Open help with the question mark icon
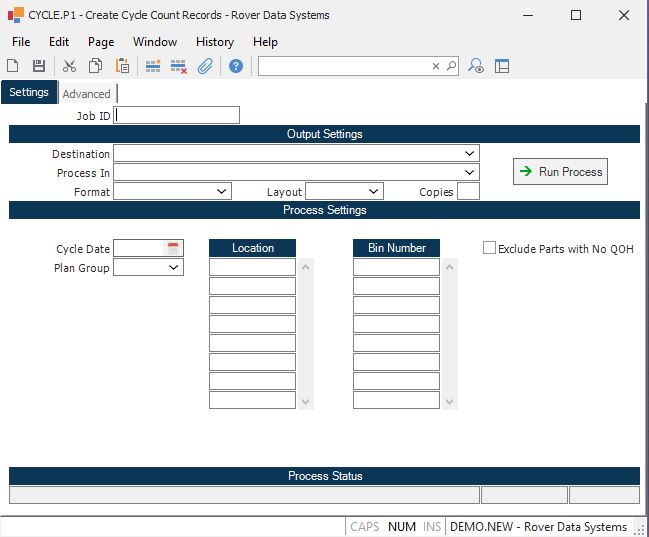Image resolution: width=649 pixels, height=537 pixels. [236, 66]
